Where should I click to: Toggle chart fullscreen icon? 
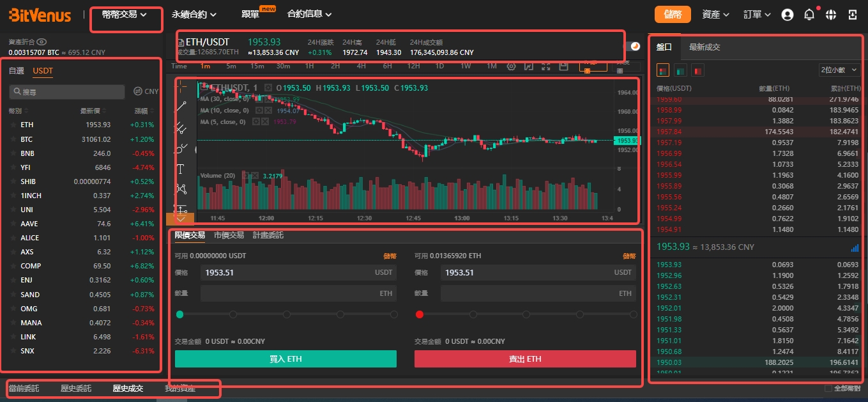click(x=545, y=66)
